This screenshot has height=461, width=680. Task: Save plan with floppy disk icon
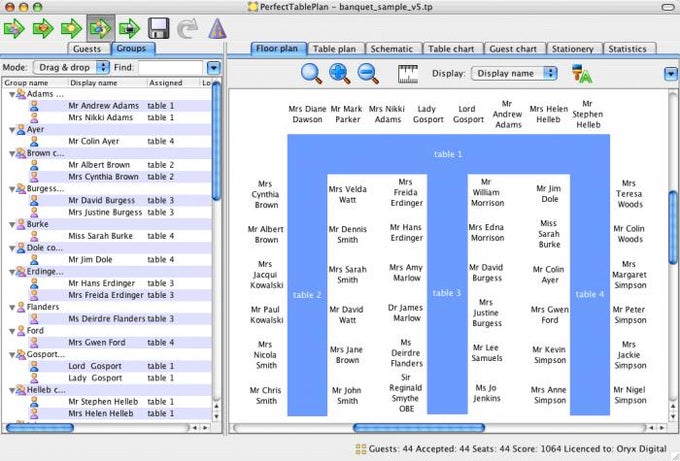(x=159, y=29)
